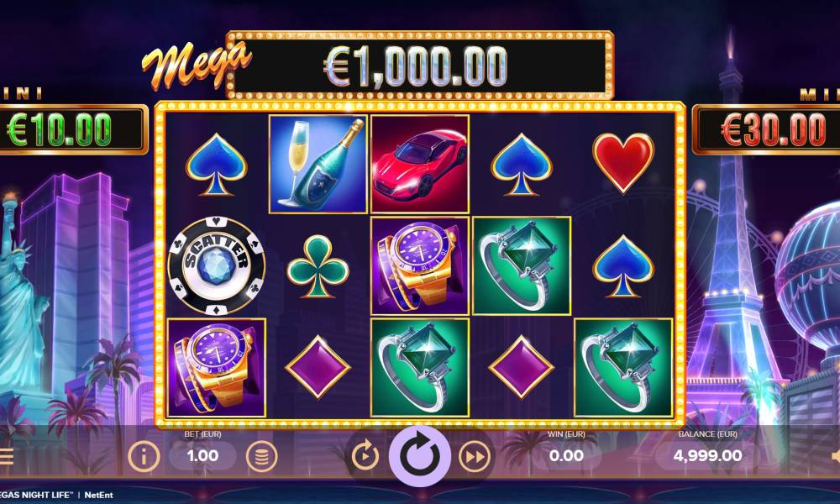Click the red heart symbol

(623, 163)
